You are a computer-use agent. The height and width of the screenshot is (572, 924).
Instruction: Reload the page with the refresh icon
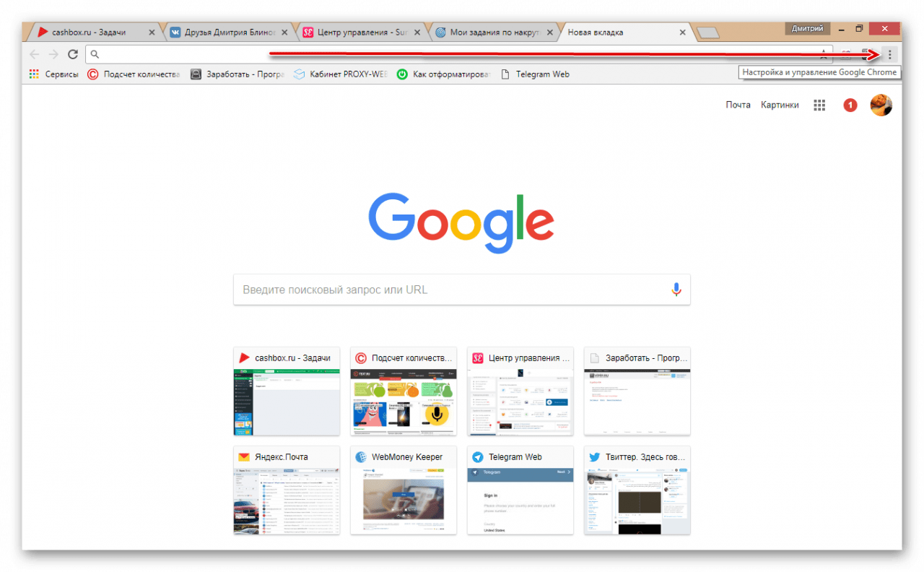click(x=72, y=54)
